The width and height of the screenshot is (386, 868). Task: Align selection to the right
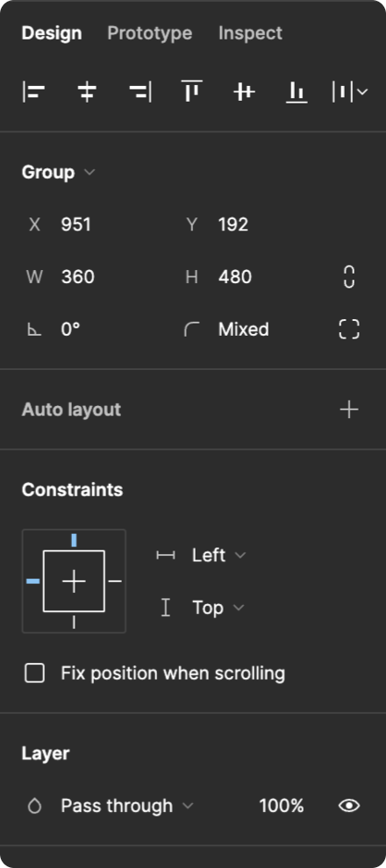coord(139,92)
